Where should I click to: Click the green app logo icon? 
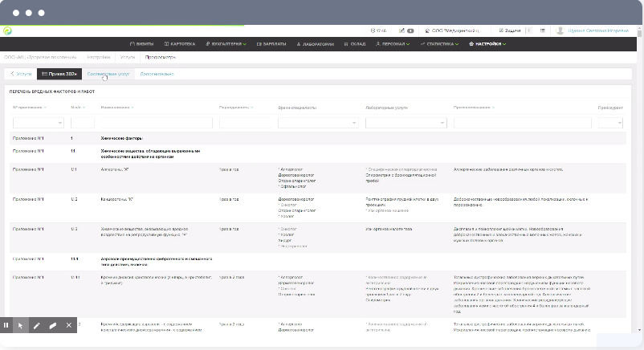7,31
